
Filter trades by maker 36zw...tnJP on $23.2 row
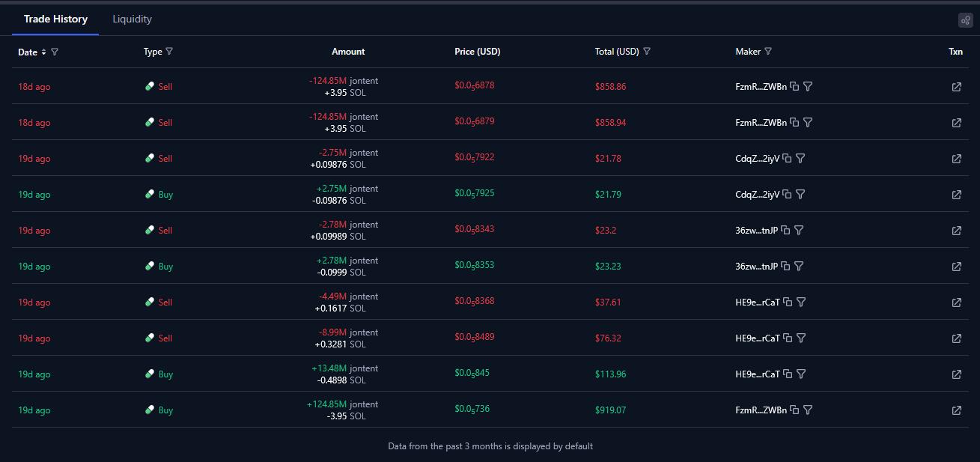799,231
